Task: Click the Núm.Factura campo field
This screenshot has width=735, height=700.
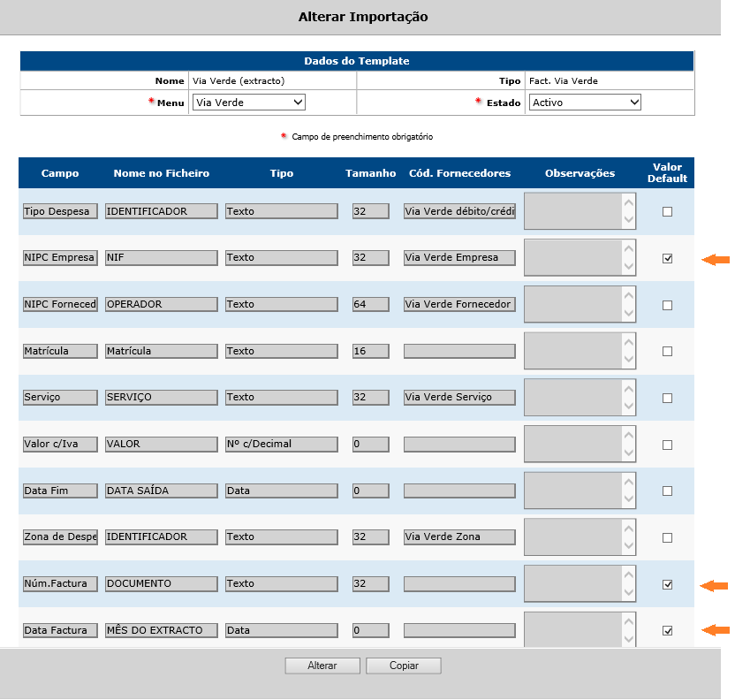Action: click(60, 583)
